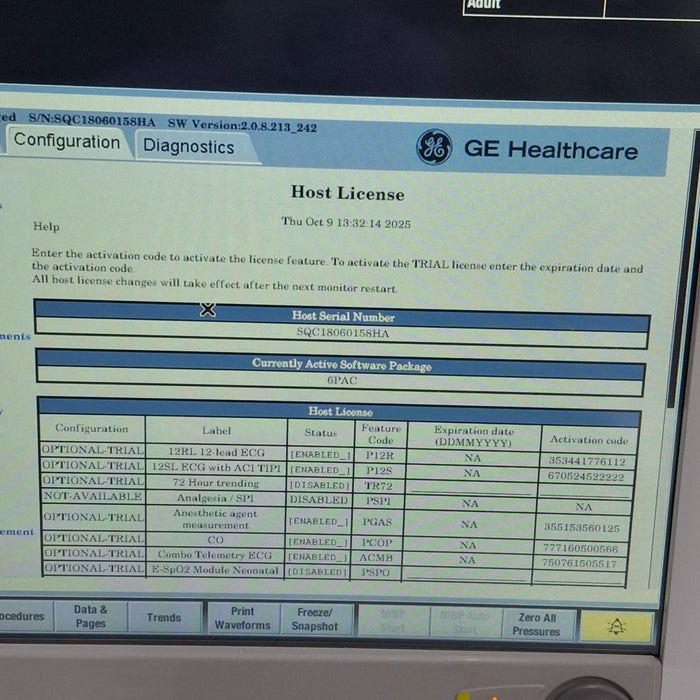Click feature code PSPI

click(378, 501)
